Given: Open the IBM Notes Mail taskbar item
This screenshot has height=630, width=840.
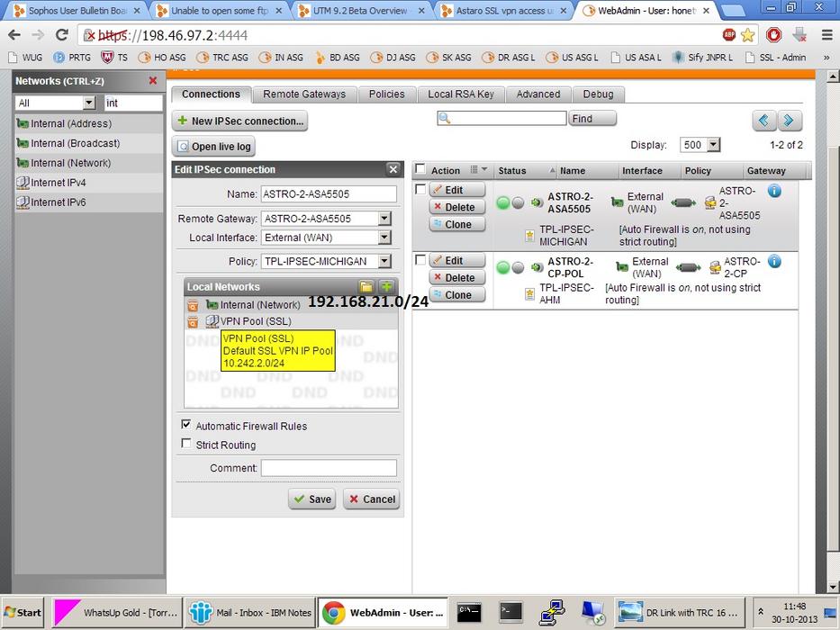Looking at the screenshot, I should coord(249,612).
